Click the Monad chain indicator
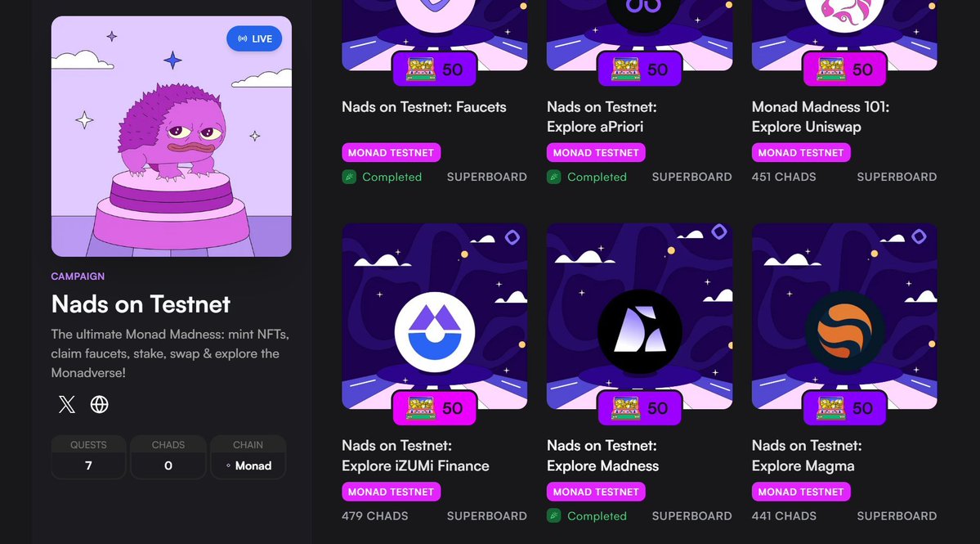This screenshot has width=980, height=544. 248,465
